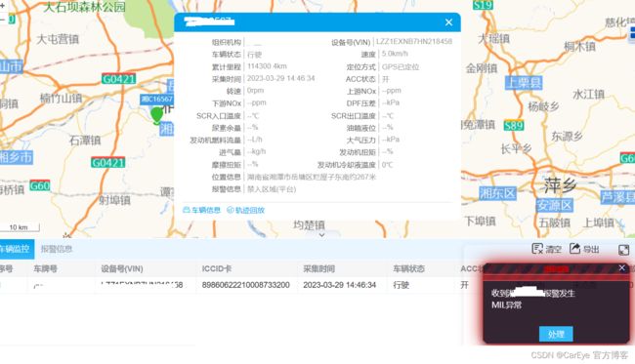Click 萍乡 city label on map

(x=560, y=185)
